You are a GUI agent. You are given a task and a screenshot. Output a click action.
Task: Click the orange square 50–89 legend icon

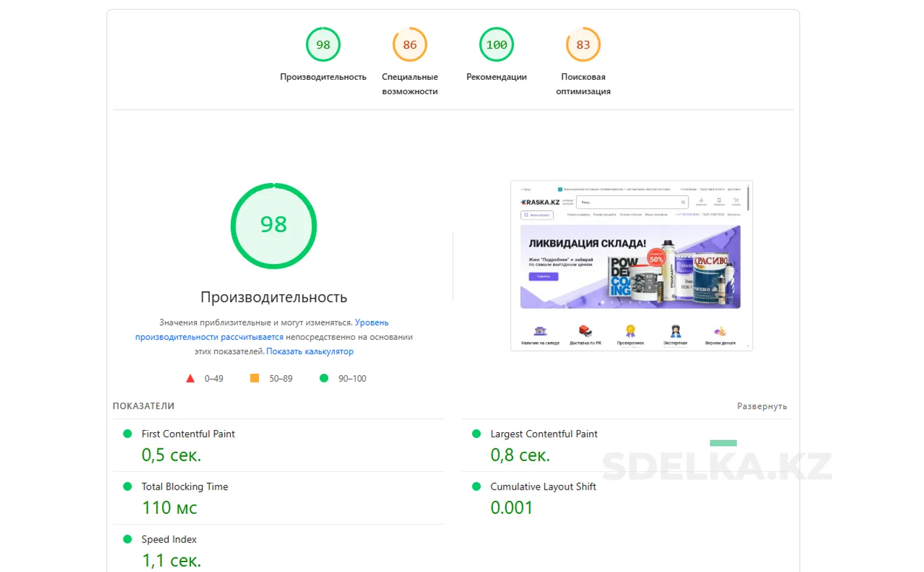(x=254, y=379)
